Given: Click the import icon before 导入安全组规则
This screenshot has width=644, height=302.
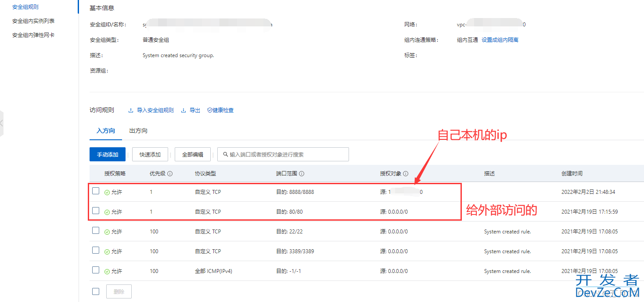Looking at the screenshot, I should point(131,110).
